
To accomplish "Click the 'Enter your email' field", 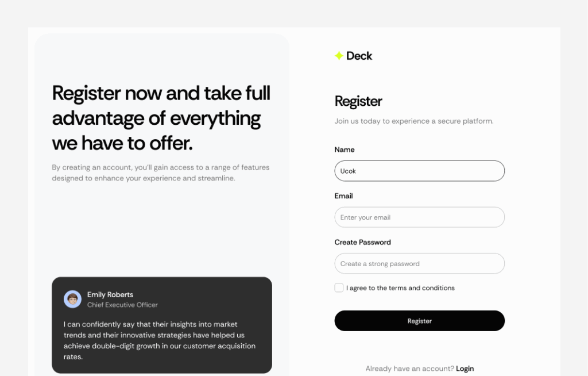I will (419, 217).
